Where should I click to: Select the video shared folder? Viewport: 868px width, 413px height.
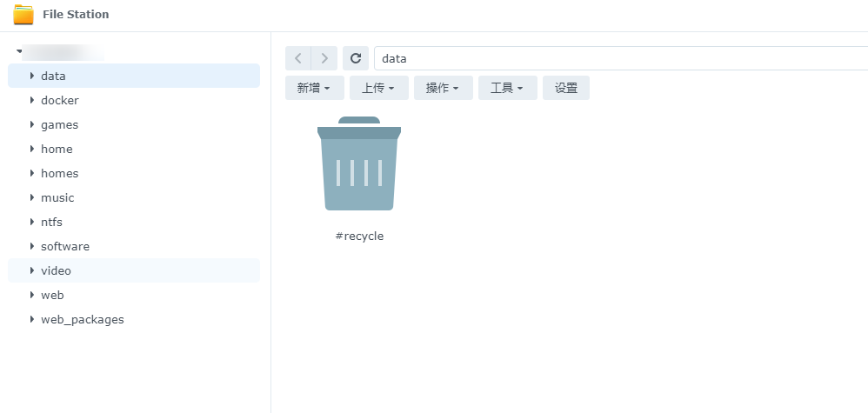click(134, 270)
